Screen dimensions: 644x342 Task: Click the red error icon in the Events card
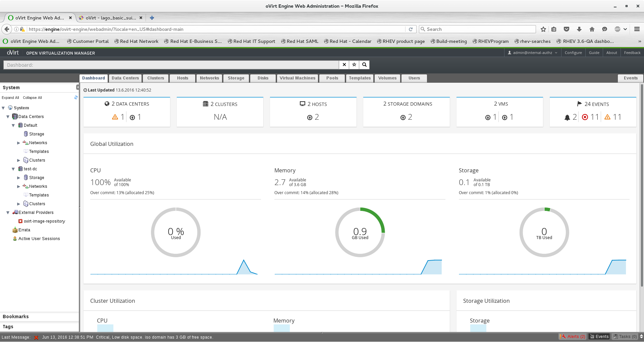[x=585, y=117]
